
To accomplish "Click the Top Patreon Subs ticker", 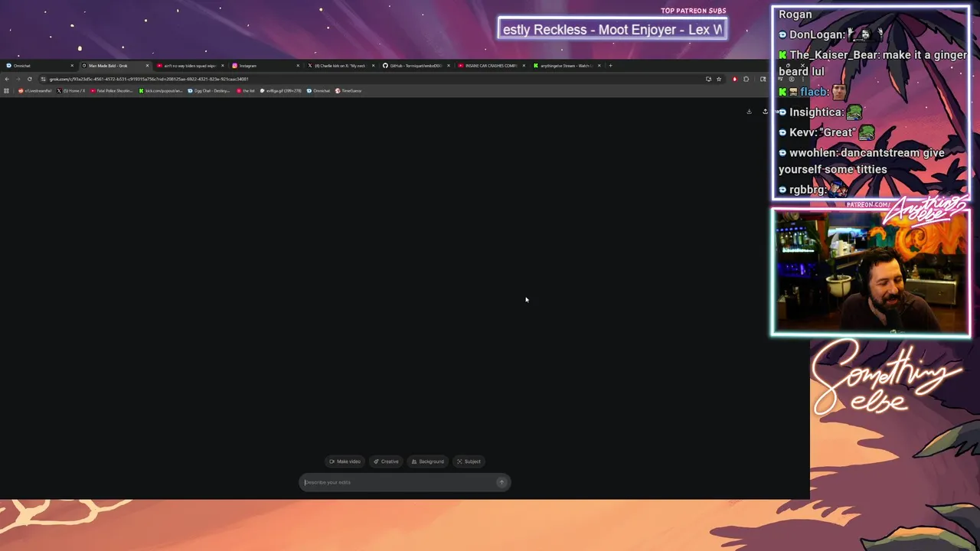I will click(612, 30).
